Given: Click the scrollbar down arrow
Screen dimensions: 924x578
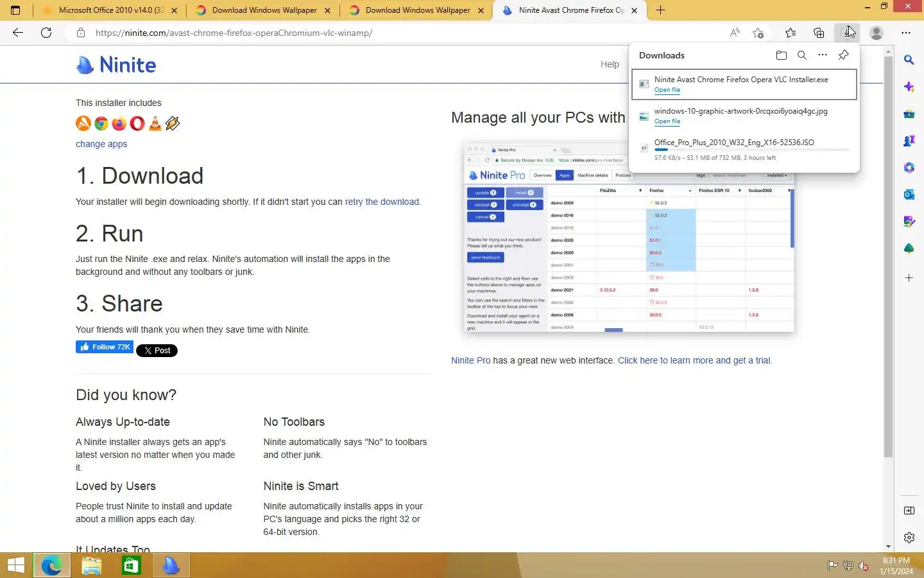Looking at the screenshot, I should click(x=888, y=547).
